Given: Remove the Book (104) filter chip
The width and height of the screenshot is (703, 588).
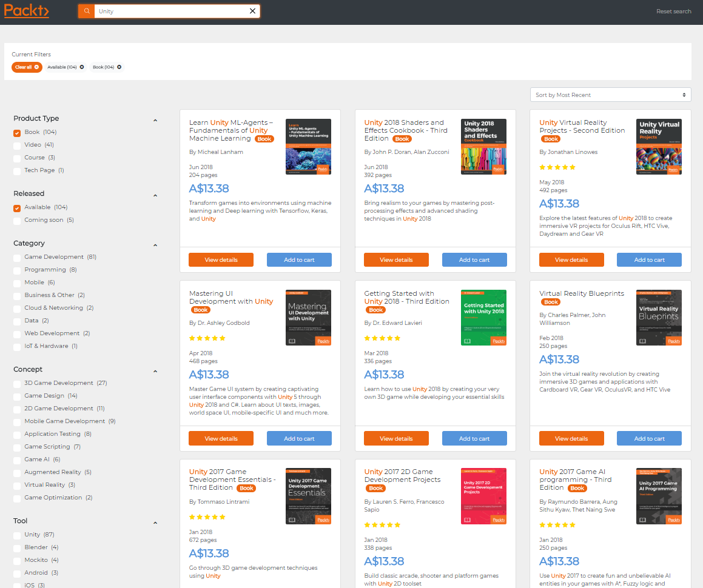Looking at the screenshot, I should pos(119,67).
